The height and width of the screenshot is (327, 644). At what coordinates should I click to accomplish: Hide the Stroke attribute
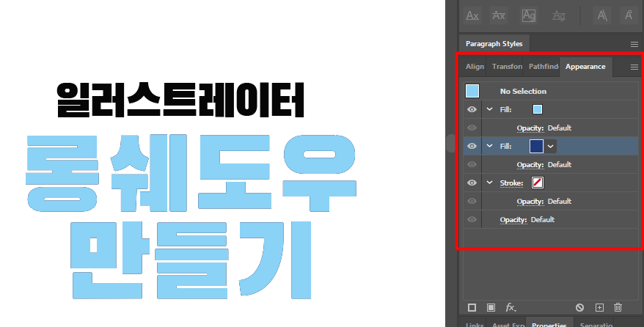(472, 183)
